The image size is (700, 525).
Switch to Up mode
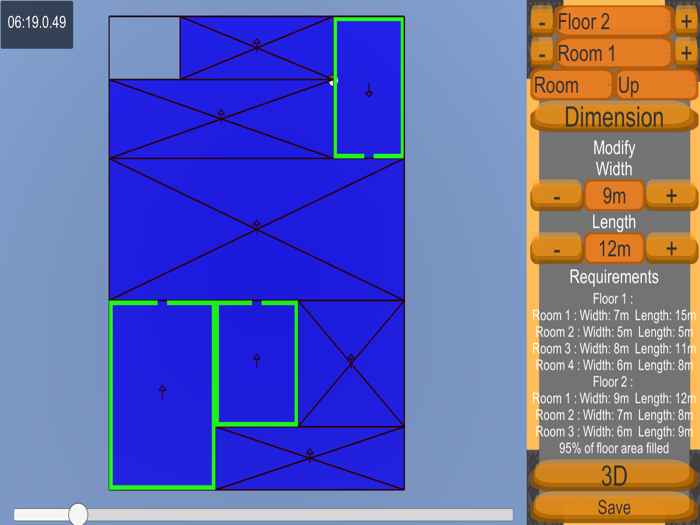click(655, 85)
